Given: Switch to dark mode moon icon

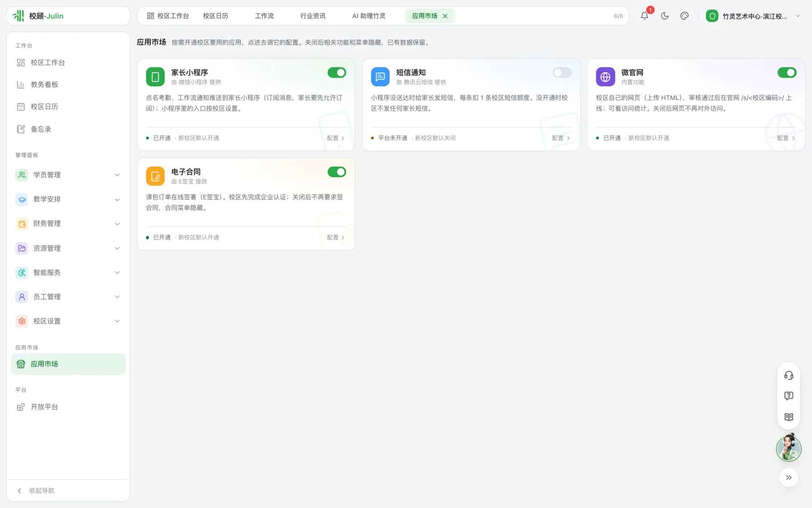Looking at the screenshot, I should tap(664, 16).
